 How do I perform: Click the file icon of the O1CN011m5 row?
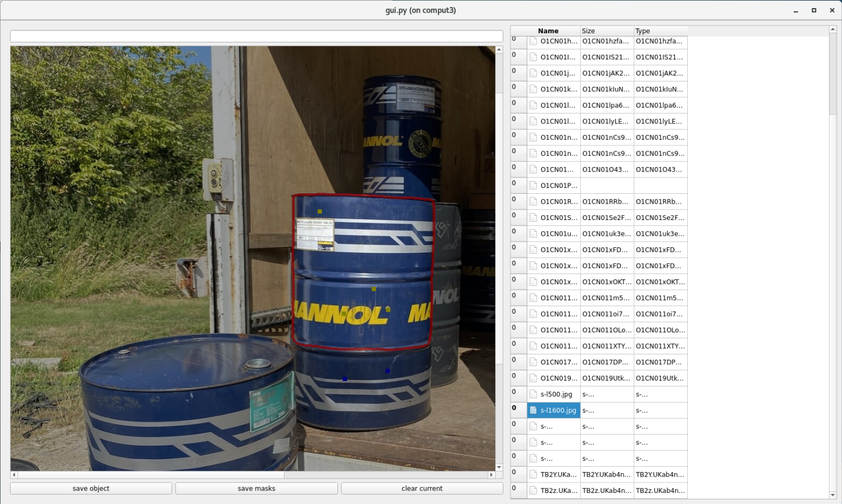pos(533,298)
